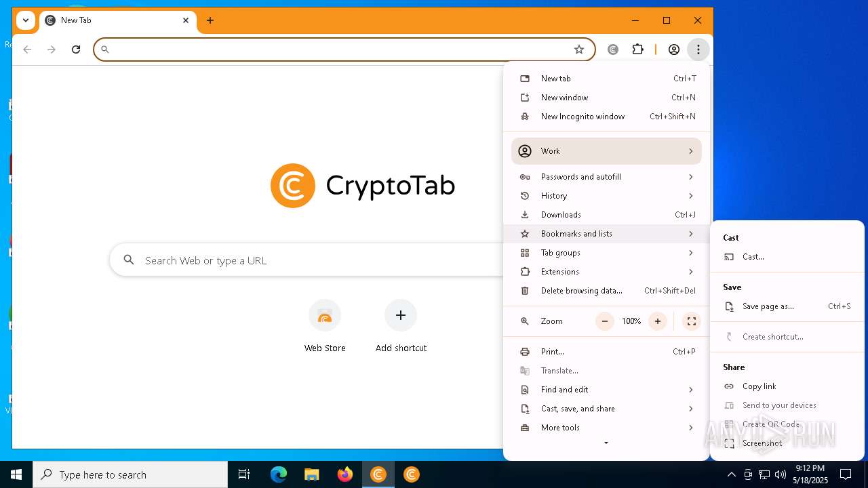
Task: Choose Cast... in the submenu
Action: click(x=787, y=257)
